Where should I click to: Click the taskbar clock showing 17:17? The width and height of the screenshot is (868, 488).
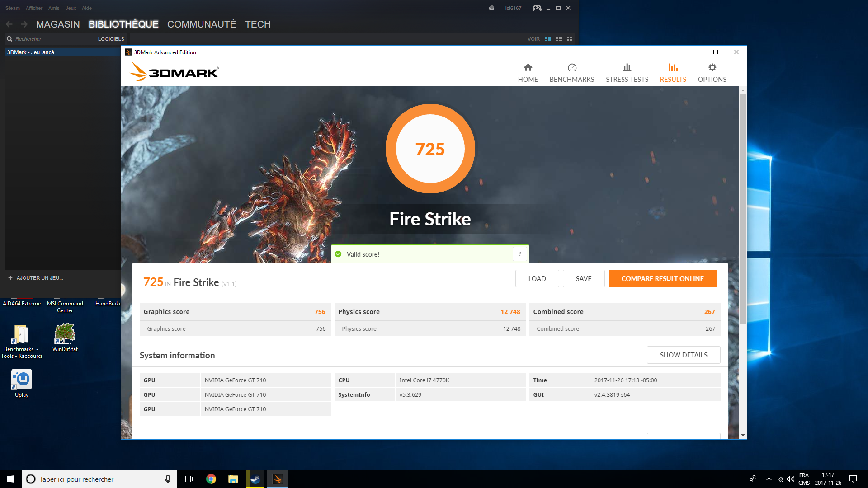click(828, 479)
